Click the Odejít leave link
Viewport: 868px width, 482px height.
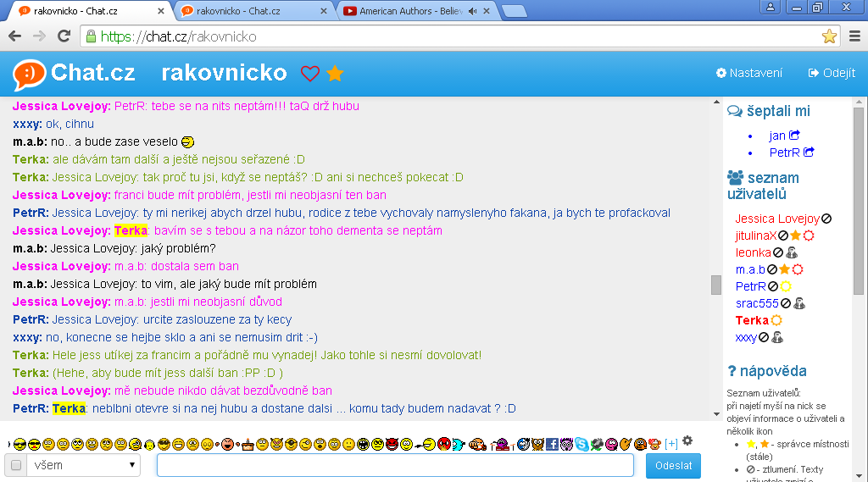click(832, 73)
